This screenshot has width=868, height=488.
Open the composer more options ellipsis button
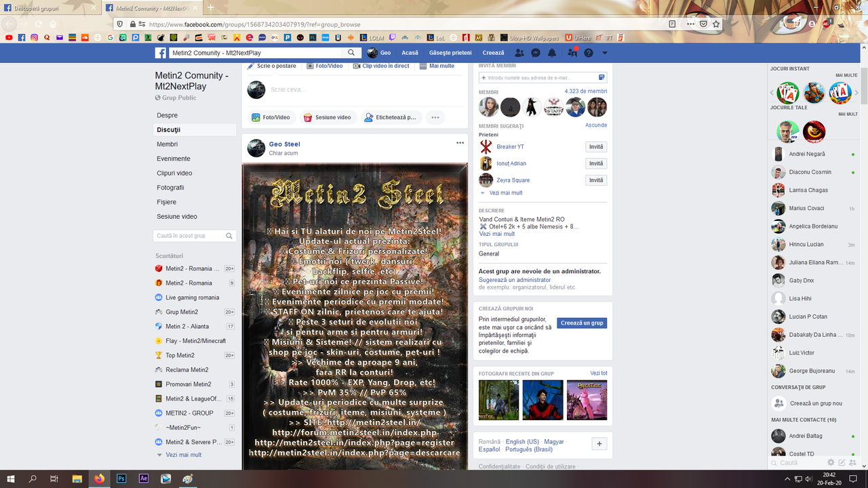point(435,117)
